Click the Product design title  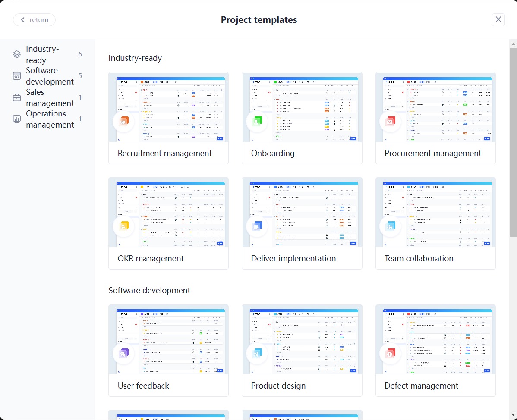click(278, 386)
